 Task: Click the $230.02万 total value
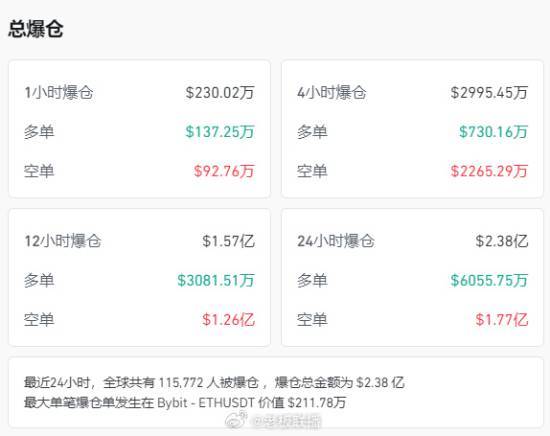(220, 93)
